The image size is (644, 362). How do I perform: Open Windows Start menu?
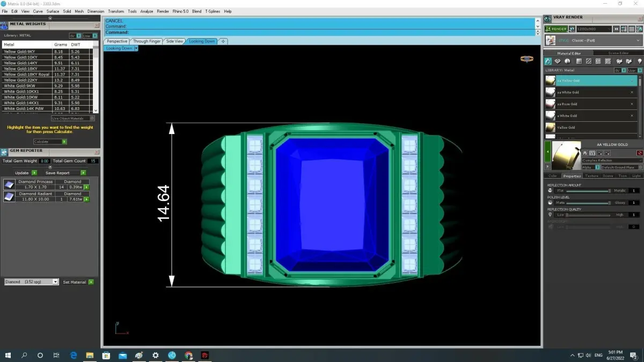tap(8, 355)
